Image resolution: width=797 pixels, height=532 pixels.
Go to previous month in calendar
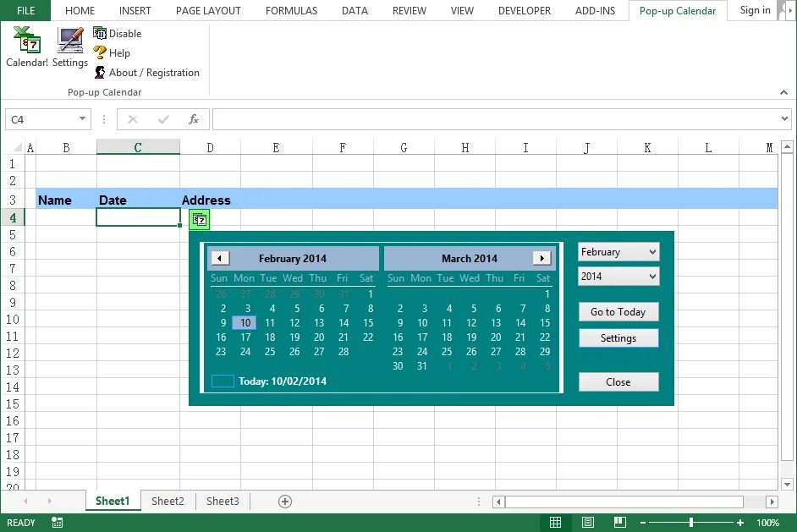[x=220, y=258]
